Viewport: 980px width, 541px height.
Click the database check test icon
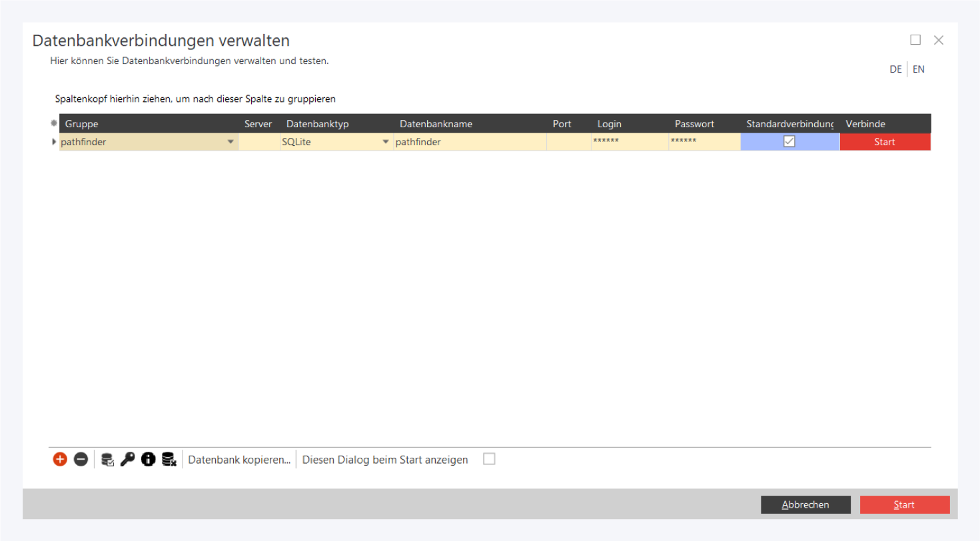coord(107,459)
